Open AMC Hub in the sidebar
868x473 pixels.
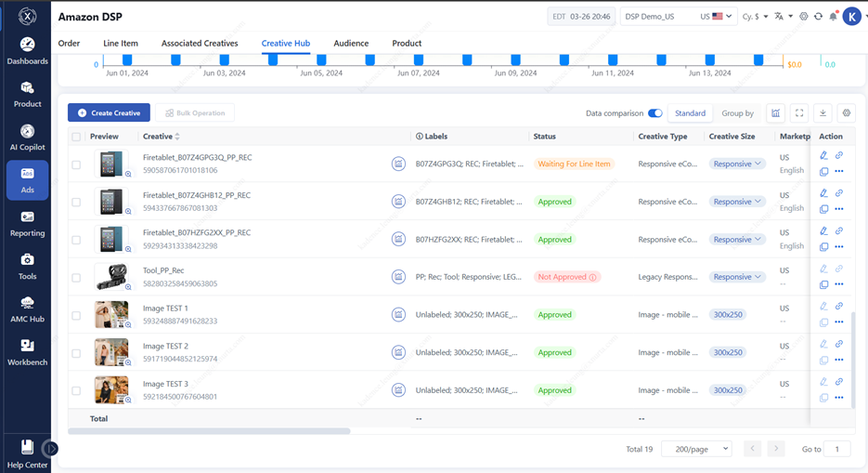[x=27, y=309]
